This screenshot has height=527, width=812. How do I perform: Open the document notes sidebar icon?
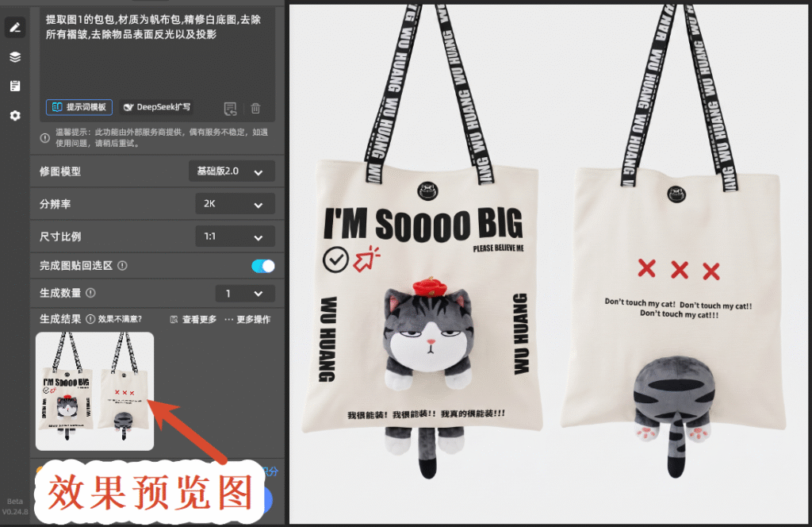point(15,86)
